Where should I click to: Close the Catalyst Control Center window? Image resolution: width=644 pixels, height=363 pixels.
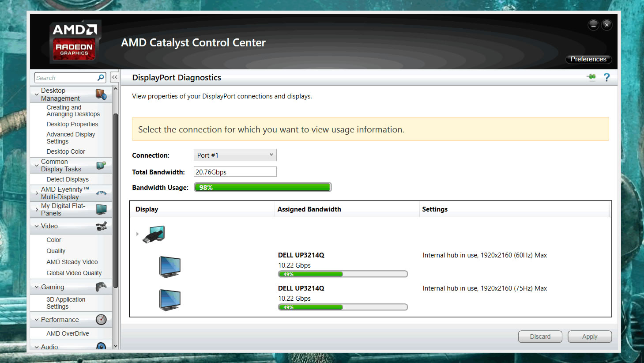pos(607,25)
